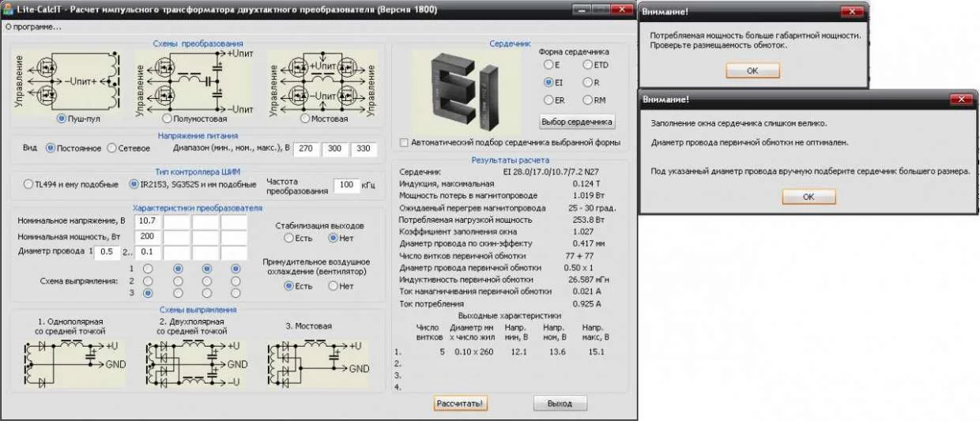Click primary wire diameter field 0.5

pos(107,252)
